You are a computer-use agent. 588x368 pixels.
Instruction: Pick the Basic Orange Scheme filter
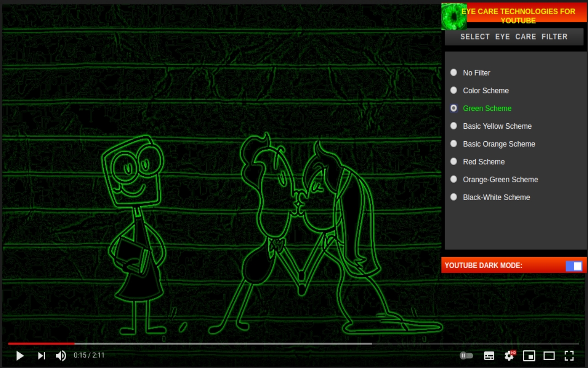[x=454, y=144]
